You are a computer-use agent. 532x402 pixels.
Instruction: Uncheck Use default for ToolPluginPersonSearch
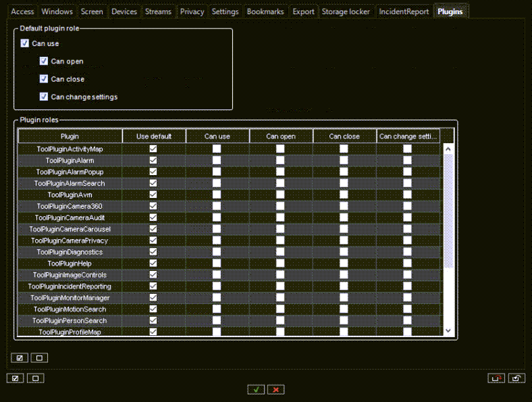coord(153,320)
